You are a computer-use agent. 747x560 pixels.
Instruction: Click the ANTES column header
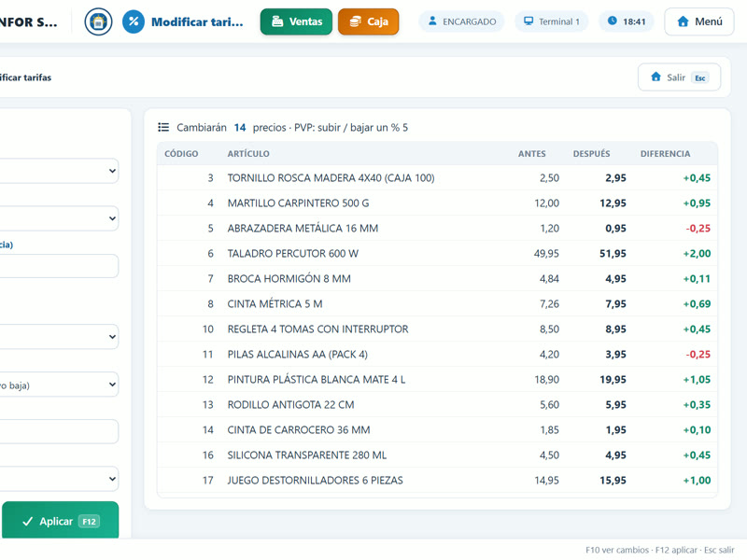(x=531, y=154)
